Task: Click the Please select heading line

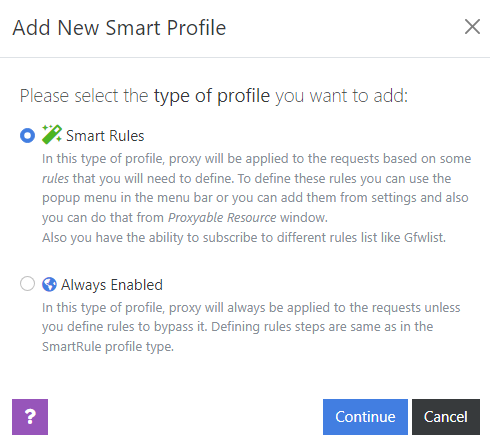Action: click(x=214, y=96)
